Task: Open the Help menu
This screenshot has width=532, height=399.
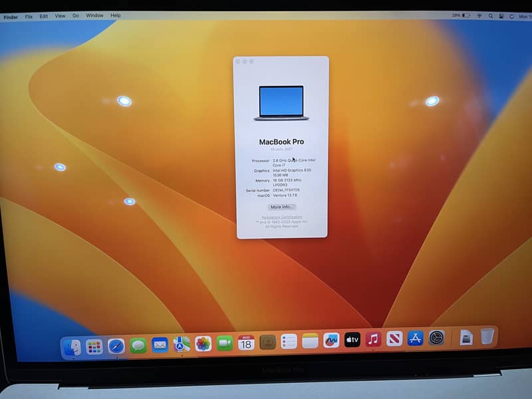Action: coord(116,15)
